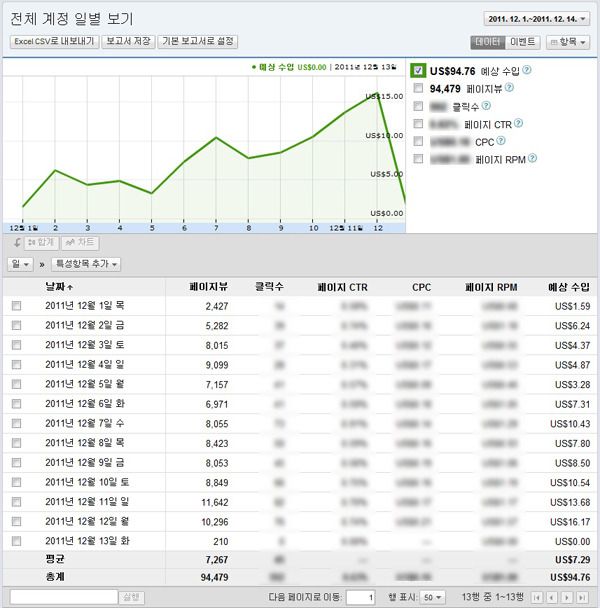Viewport: 600px width, 608px height.
Task: Go to the next page of results
Action: (x=567, y=598)
